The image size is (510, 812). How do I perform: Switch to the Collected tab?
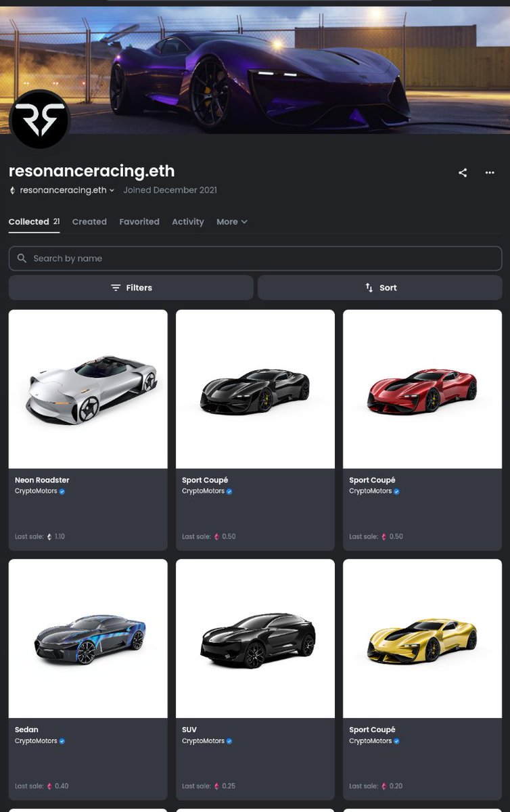(x=34, y=222)
